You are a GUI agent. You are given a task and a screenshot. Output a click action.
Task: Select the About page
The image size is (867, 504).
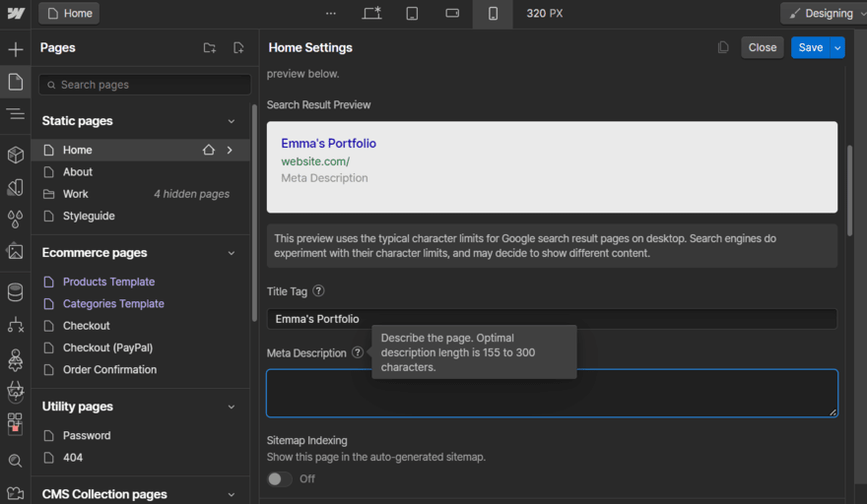pos(78,172)
